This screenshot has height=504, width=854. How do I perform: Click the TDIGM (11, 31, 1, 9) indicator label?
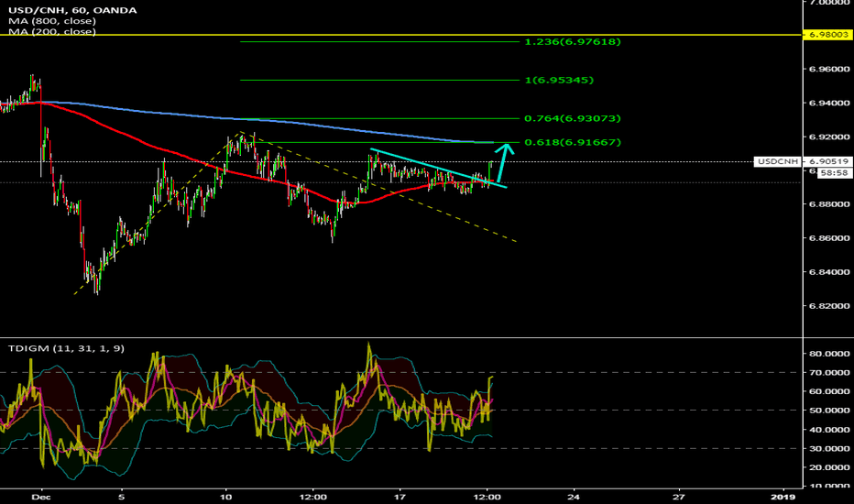pyautogui.click(x=66, y=348)
